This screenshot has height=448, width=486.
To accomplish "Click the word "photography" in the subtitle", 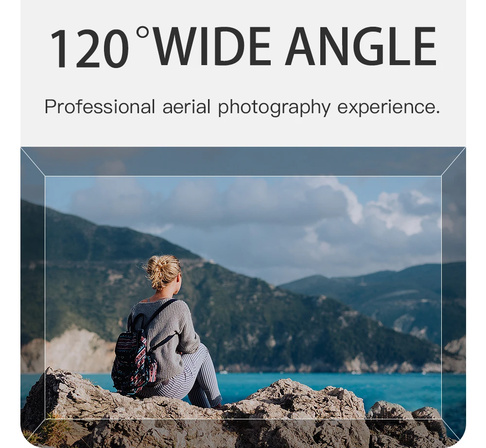I will [x=274, y=107].
